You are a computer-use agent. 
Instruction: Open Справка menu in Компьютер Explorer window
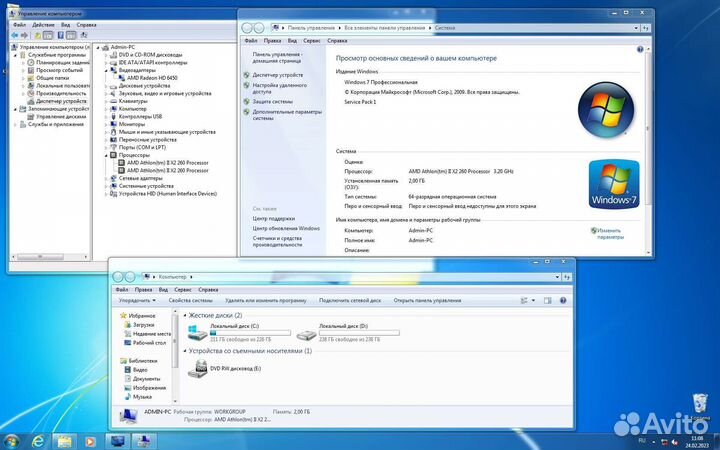point(208,290)
